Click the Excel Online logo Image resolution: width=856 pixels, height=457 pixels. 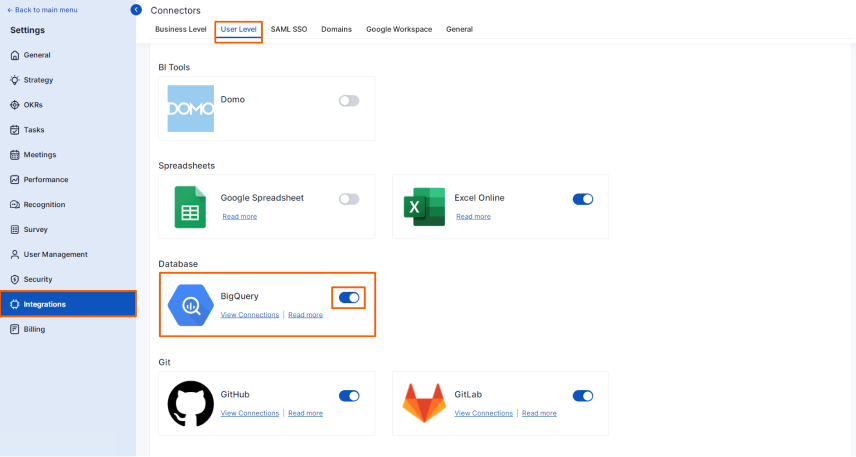click(424, 207)
